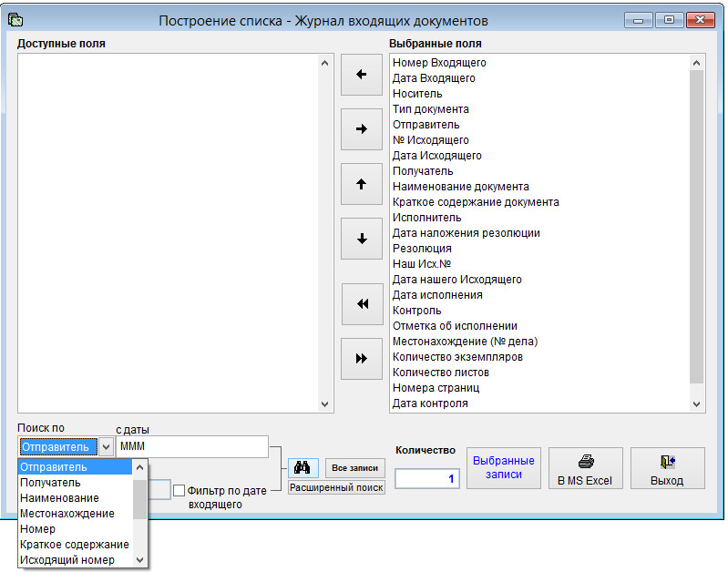Export list with the В MS Excel button

click(x=586, y=468)
